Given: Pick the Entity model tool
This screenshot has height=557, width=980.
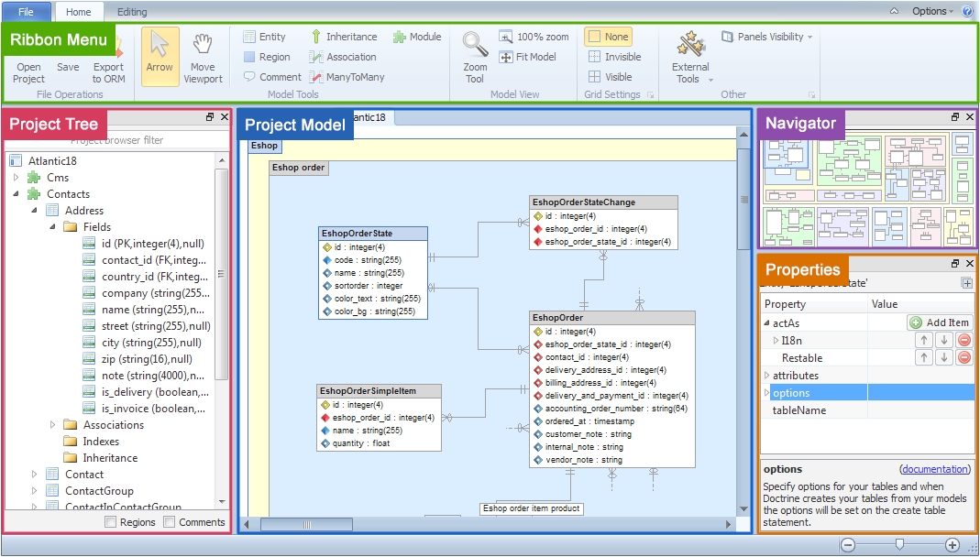Looking at the screenshot, I should tap(264, 37).
